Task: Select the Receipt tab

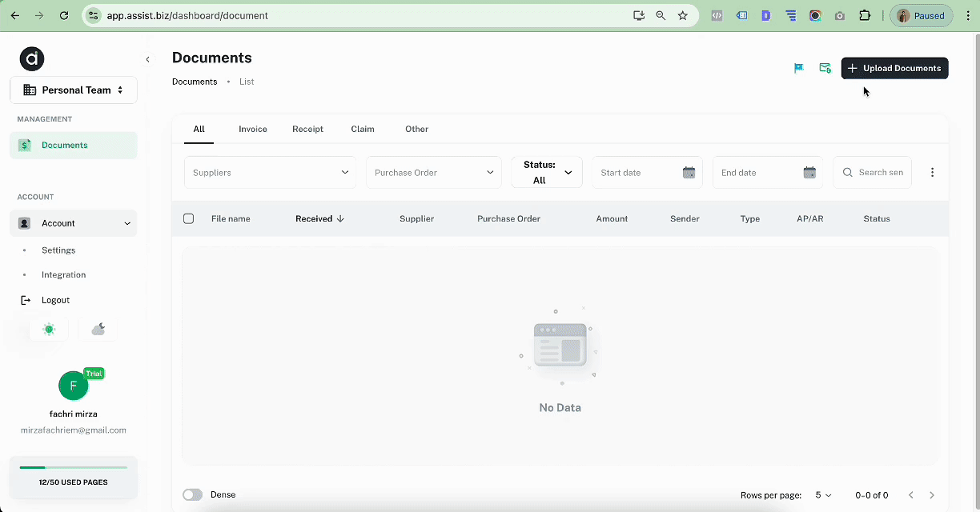Action: coord(307,129)
